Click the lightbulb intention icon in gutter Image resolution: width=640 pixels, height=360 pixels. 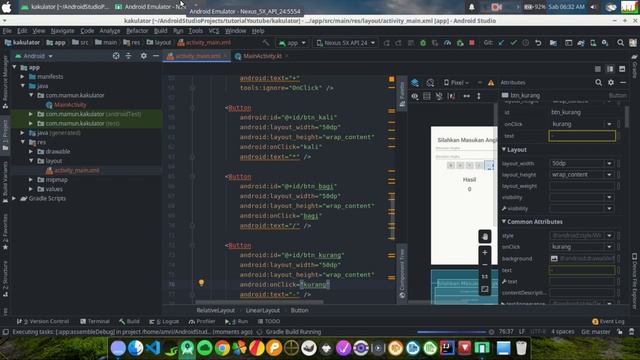click(201, 282)
